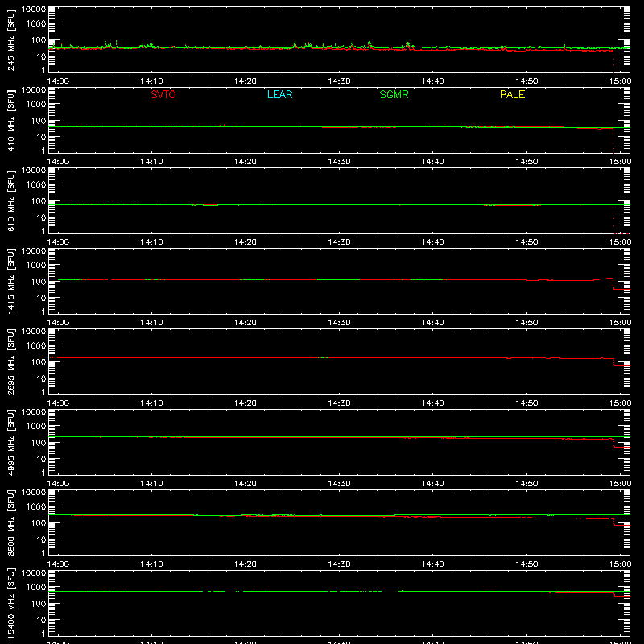644x644 pixels.
Task: Click the yellow PALE station label
Action: click(512, 94)
